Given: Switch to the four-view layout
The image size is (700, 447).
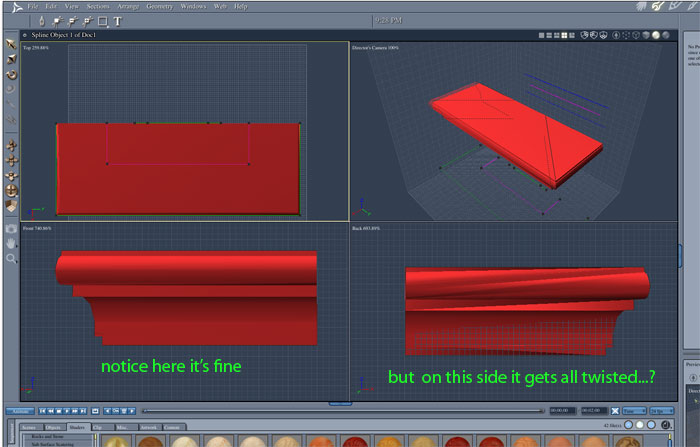Looking at the screenshot, I should coord(566,35).
